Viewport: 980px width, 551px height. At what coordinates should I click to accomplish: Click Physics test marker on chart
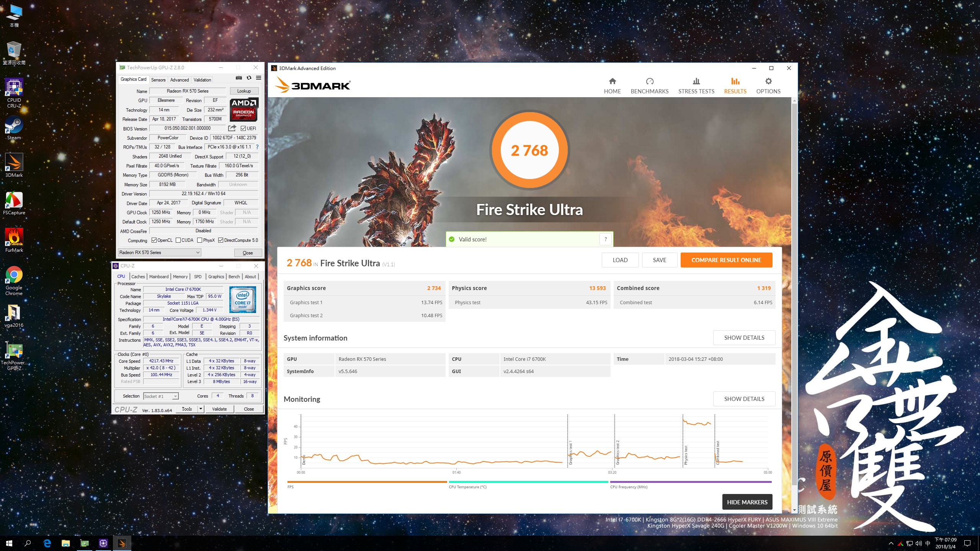[x=686, y=455]
